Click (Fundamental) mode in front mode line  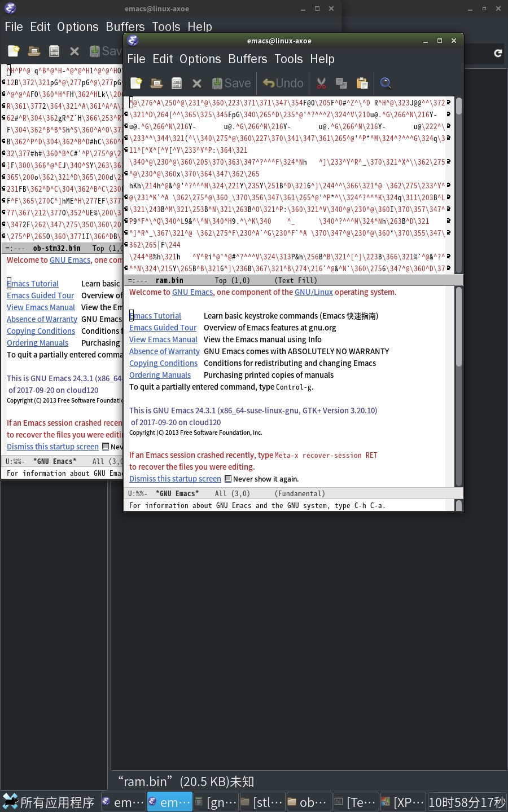[300, 493]
